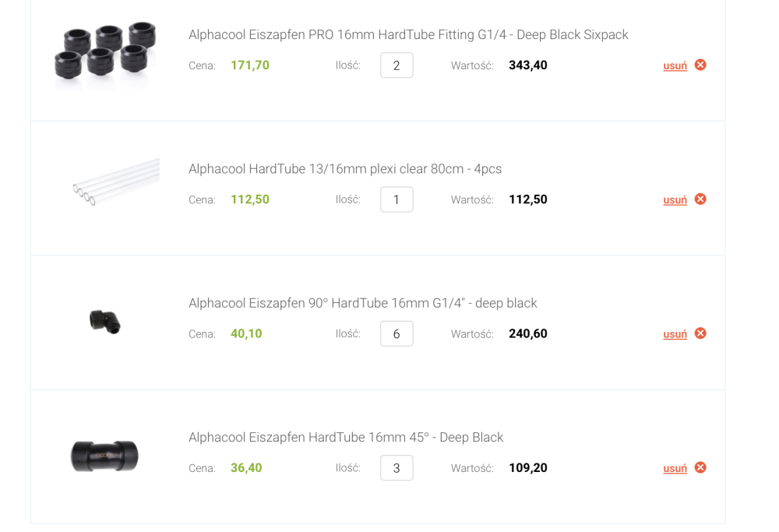Go to "Eiszapfen 90° HardTube 16mm G1/4" product
The width and height of the screenshot is (779, 532).
click(363, 303)
